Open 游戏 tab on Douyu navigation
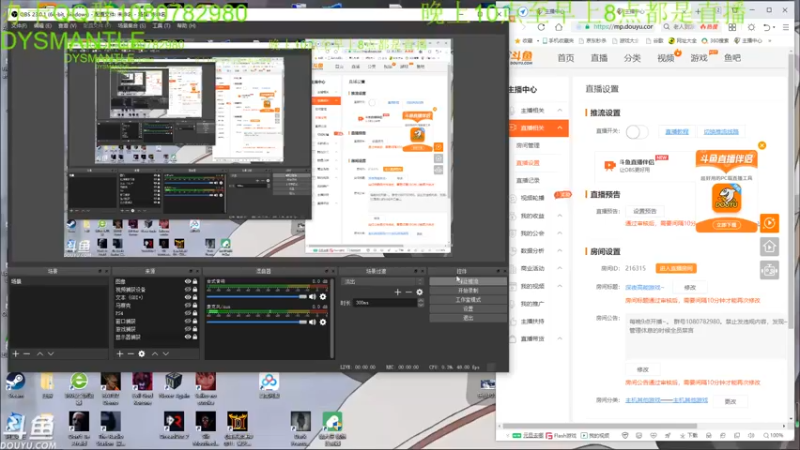Screen dimensions: 800x450 coord(699,58)
